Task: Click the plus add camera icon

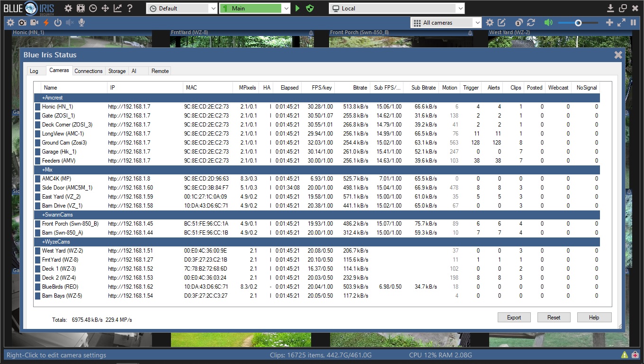Action: 609,22
